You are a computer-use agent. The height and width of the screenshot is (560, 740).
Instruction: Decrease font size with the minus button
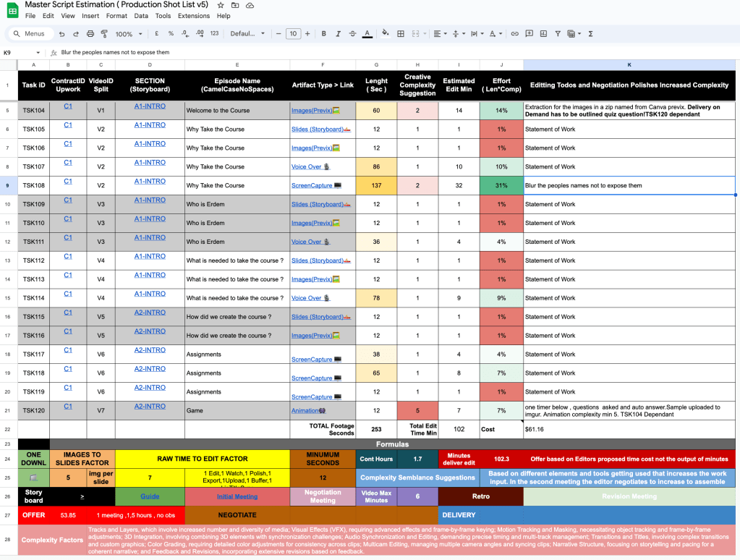point(278,33)
